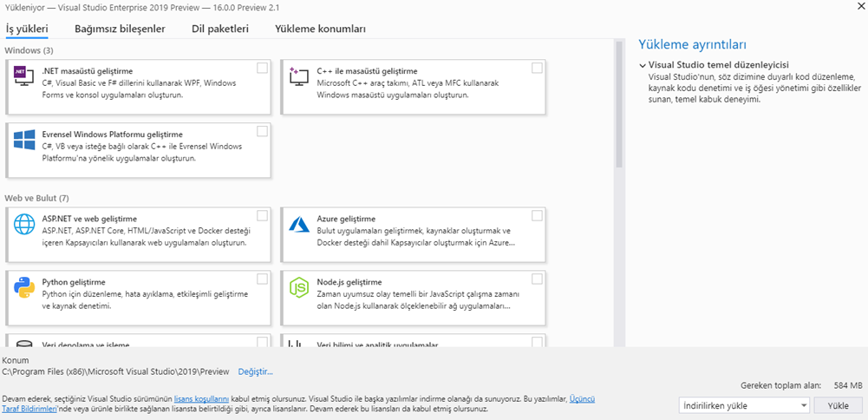Image resolution: width=868 pixels, height=420 pixels.
Task: Select the C++ ile masaüstü geliştirme title
Action: pos(367,71)
